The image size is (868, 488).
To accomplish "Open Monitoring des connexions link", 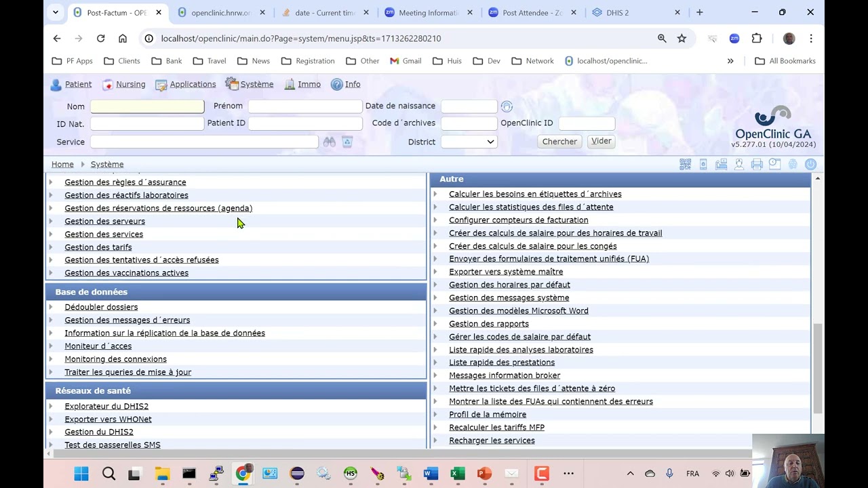I will [115, 359].
